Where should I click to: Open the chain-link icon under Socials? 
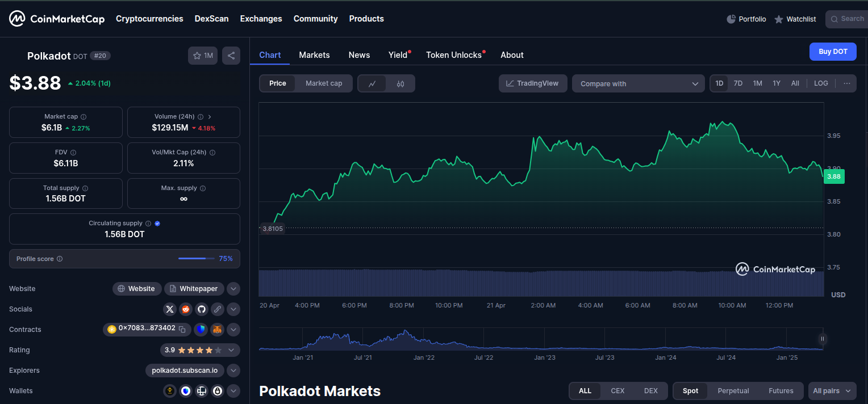pos(217,309)
